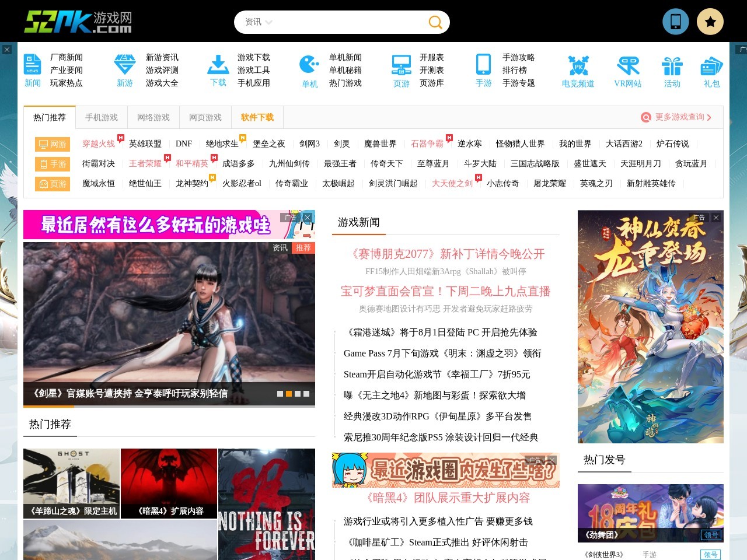Switch to the 软件下载 tab

click(257, 117)
